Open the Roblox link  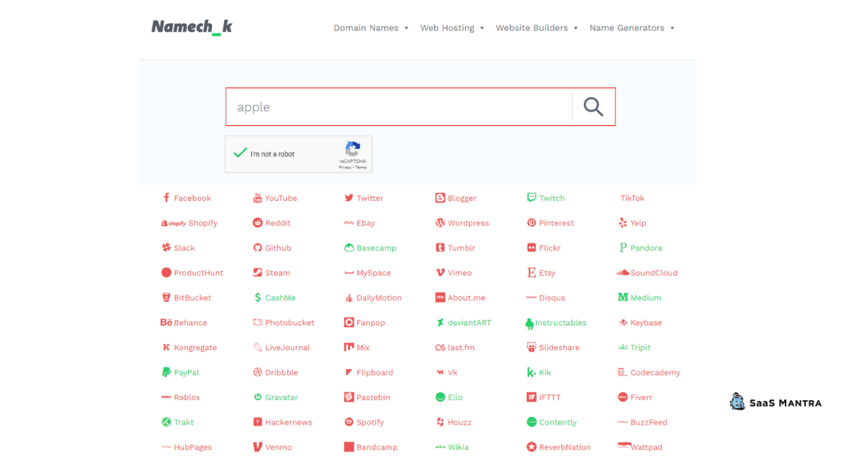(x=181, y=397)
